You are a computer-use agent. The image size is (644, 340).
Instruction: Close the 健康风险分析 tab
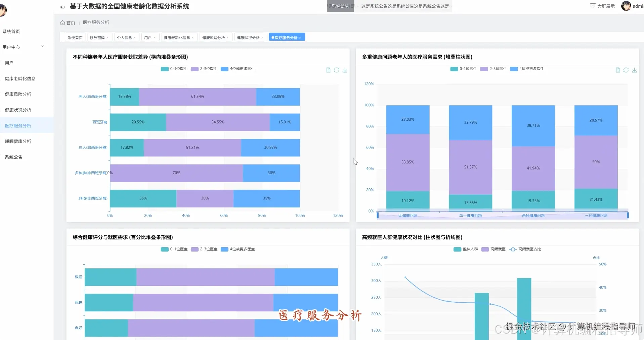click(228, 38)
